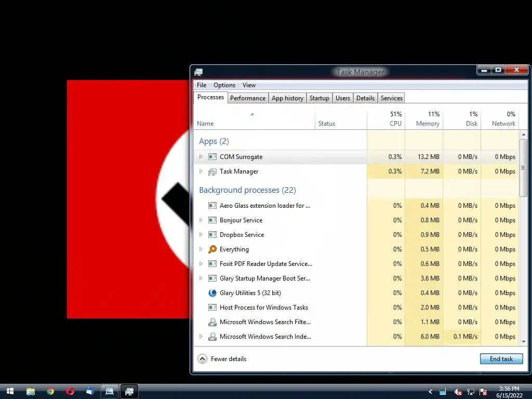Click the End task button
Image resolution: width=532 pixels, height=399 pixels.
pyautogui.click(x=501, y=359)
